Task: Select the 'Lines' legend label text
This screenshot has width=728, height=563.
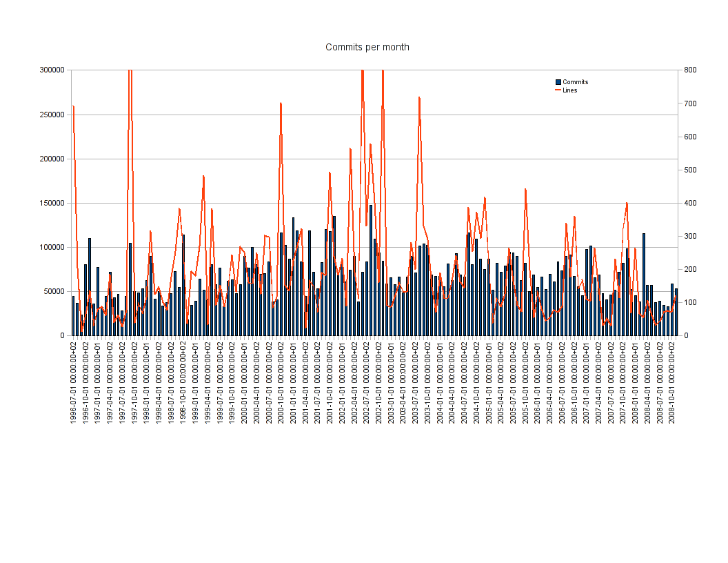Action: tap(570, 90)
